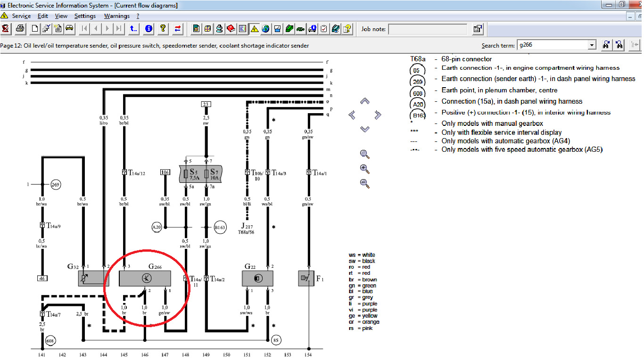644x362 pixels.
Task: Go to the first page with skip-back arrow
Action: click(84, 29)
